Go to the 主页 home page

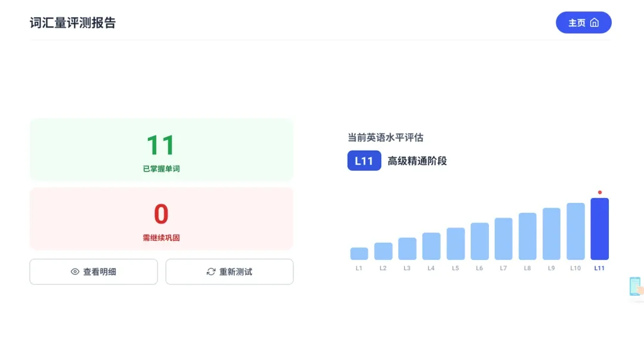pyautogui.click(x=583, y=23)
